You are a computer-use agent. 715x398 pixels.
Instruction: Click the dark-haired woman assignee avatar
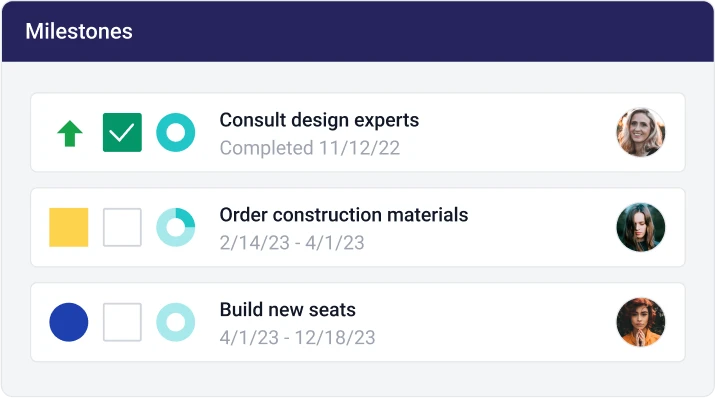[641, 227]
